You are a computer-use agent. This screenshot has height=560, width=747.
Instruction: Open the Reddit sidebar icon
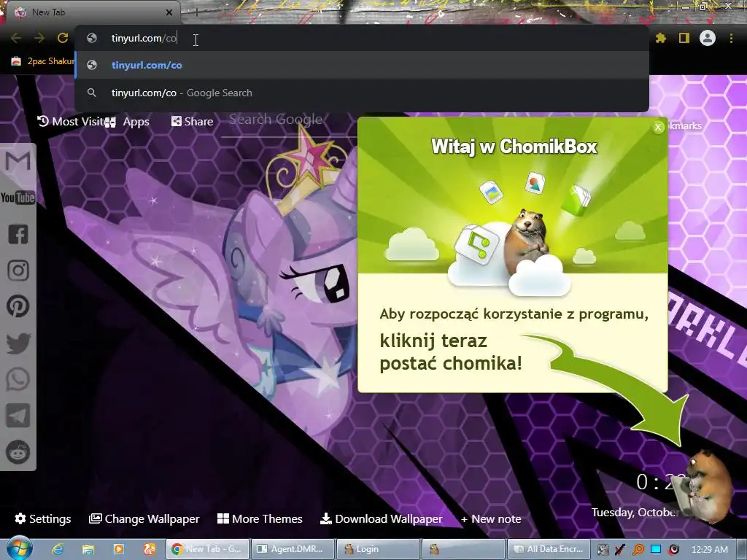tap(18, 451)
